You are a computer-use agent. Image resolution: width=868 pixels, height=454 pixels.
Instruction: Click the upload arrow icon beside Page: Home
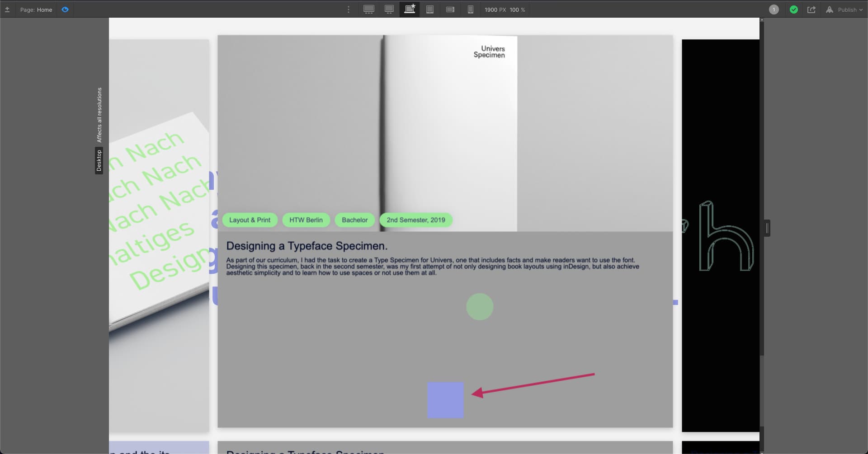click(x=7, y=9)
